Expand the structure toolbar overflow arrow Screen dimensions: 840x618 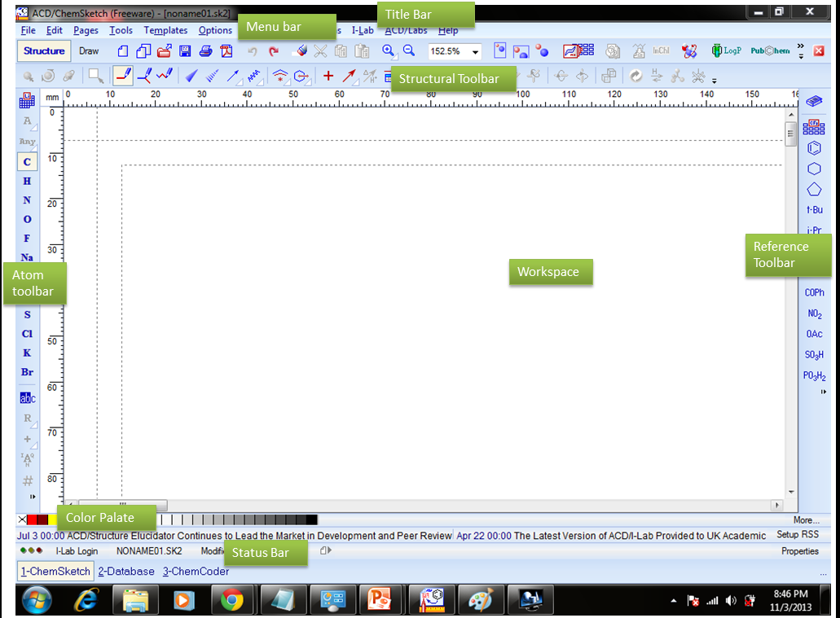pos(714,81)
